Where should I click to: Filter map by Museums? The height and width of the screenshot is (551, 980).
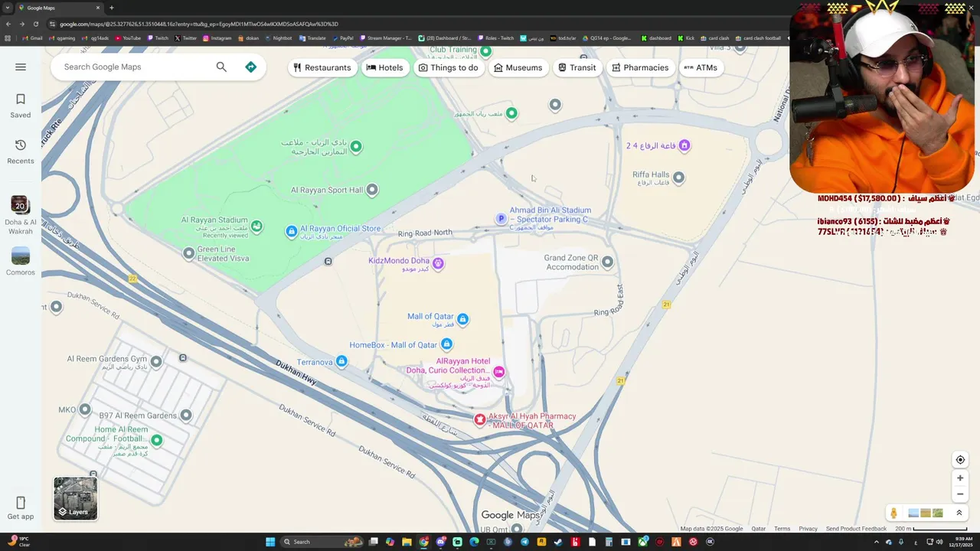coord(518,67)
